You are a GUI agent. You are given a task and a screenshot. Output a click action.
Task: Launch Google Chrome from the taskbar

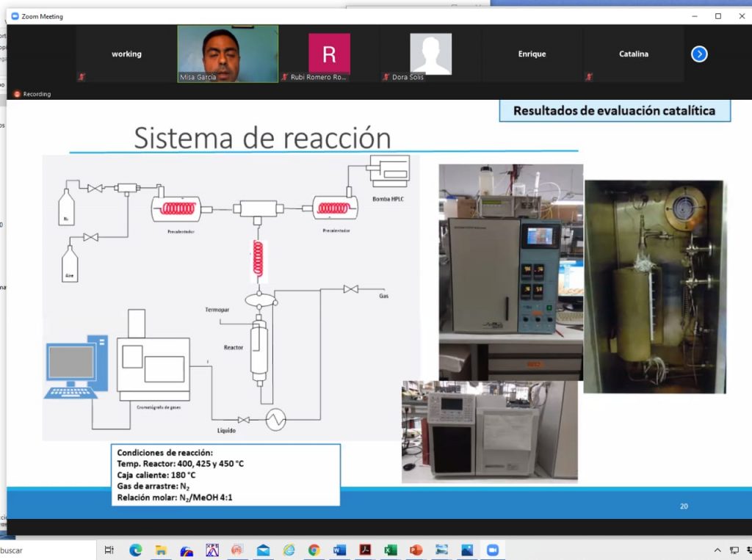(x=314, y=550)
